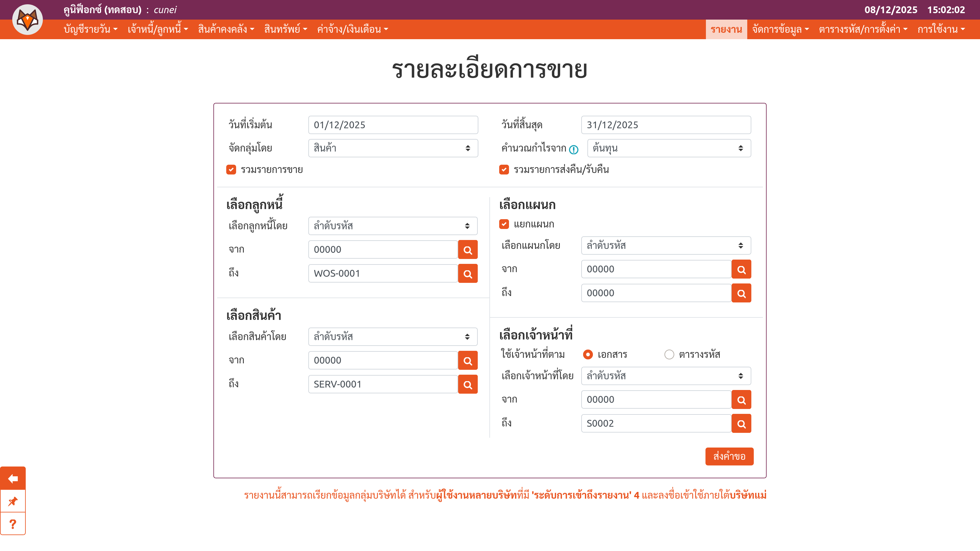Uncheck รวมรายการขาย checkbox
The height and width of the screenshot is (551, 980).
tap(231, 170)
